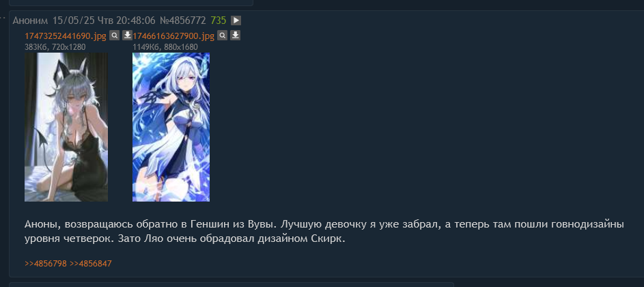Expand the grey-haired fox girl thumbnail

66,127
